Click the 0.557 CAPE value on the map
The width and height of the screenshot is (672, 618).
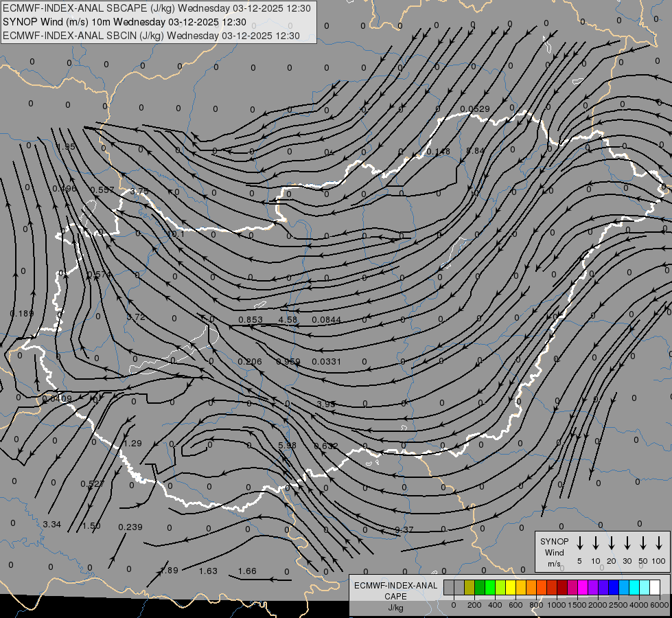pyautogui.click(x=102, y=190)
